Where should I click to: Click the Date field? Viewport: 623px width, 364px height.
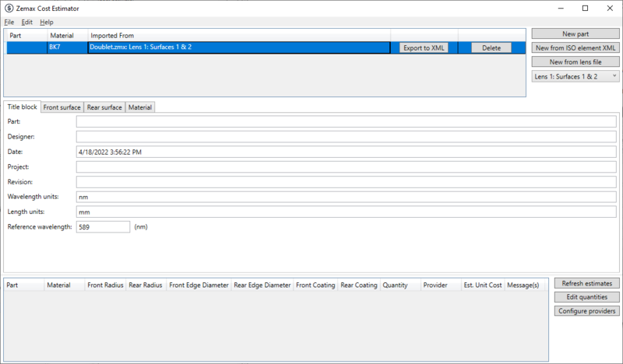pos(346,152)
